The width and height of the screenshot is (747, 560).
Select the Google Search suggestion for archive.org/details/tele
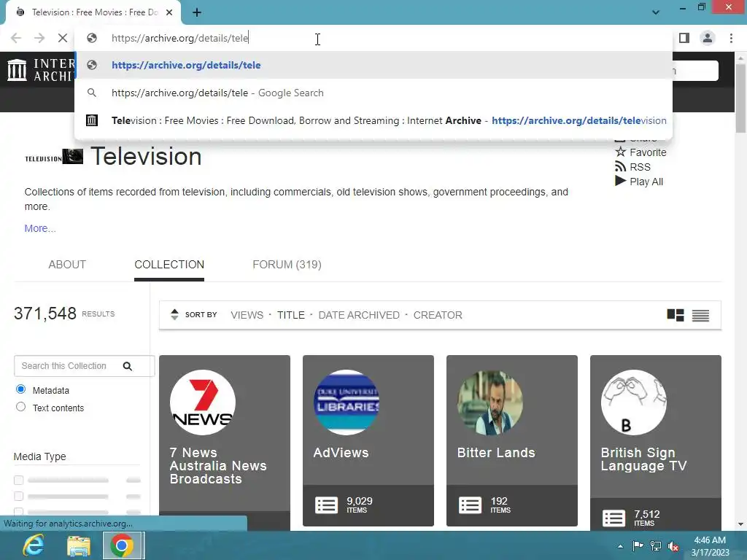[x=373, y=93]
